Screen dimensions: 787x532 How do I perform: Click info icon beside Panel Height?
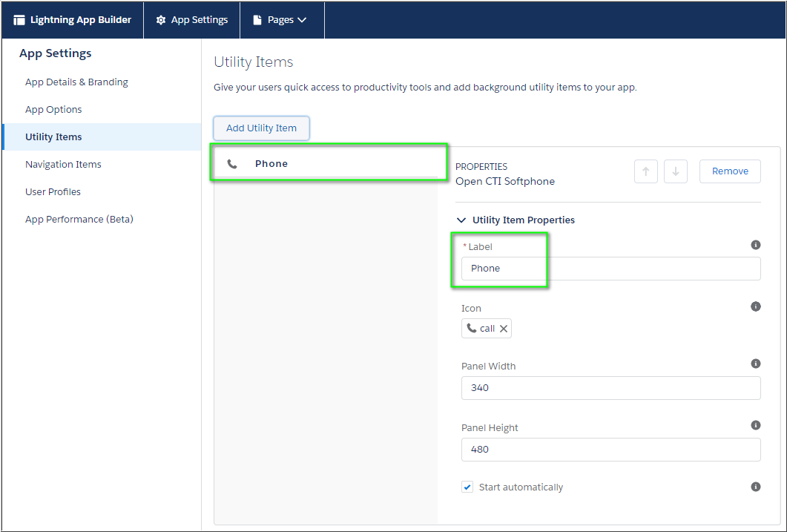[x=755, y=425]
